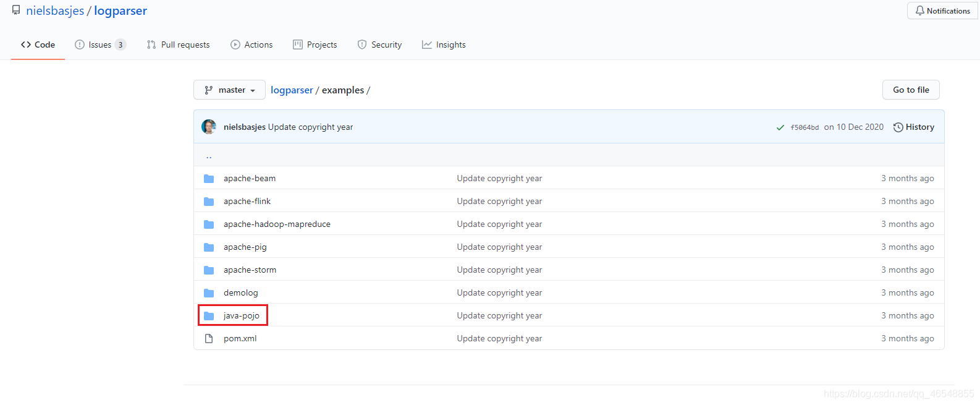Click the logparser breadcrumb link

coord(292,90)
